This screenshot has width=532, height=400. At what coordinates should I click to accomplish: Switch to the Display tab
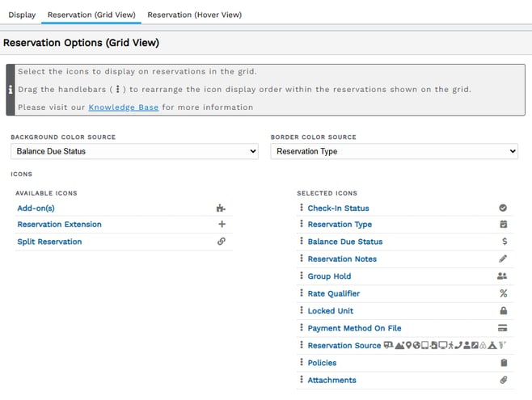(x=22, y=15)
